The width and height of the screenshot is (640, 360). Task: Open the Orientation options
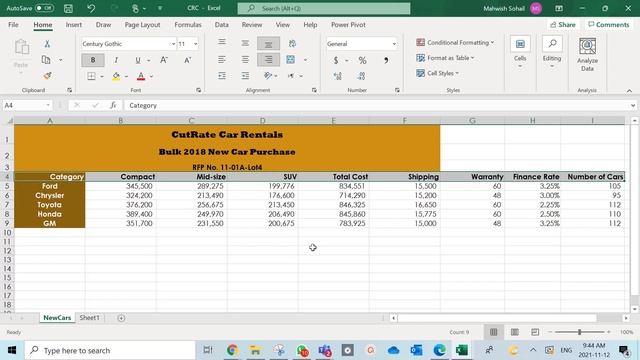[x=270, y=76]
